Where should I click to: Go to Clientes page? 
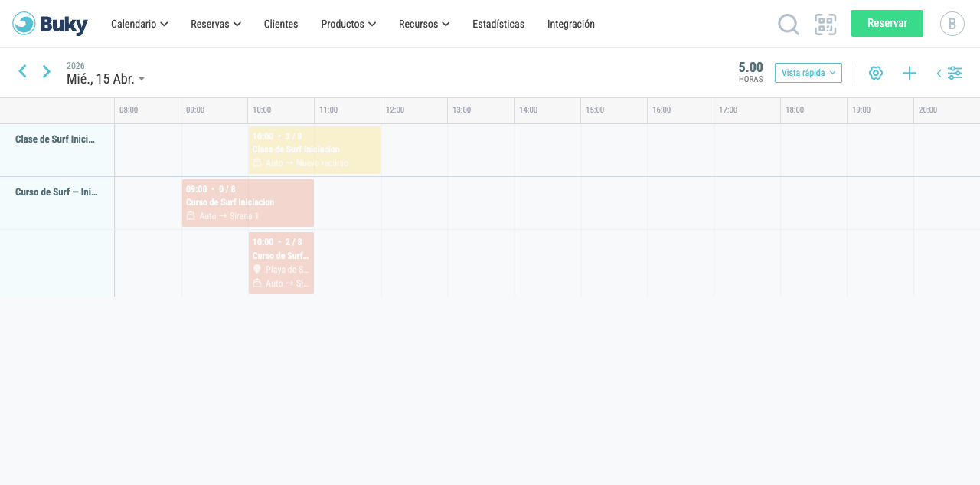point(281,24)
